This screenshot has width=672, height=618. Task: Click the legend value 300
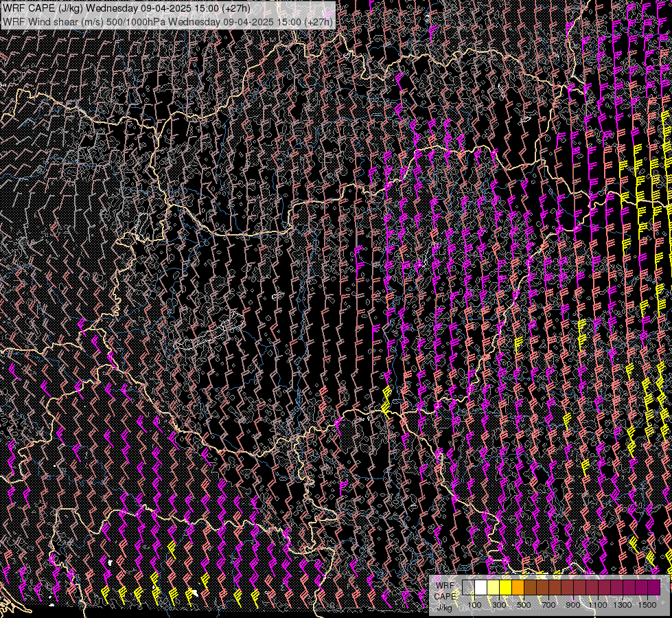(x=499, y=605)
